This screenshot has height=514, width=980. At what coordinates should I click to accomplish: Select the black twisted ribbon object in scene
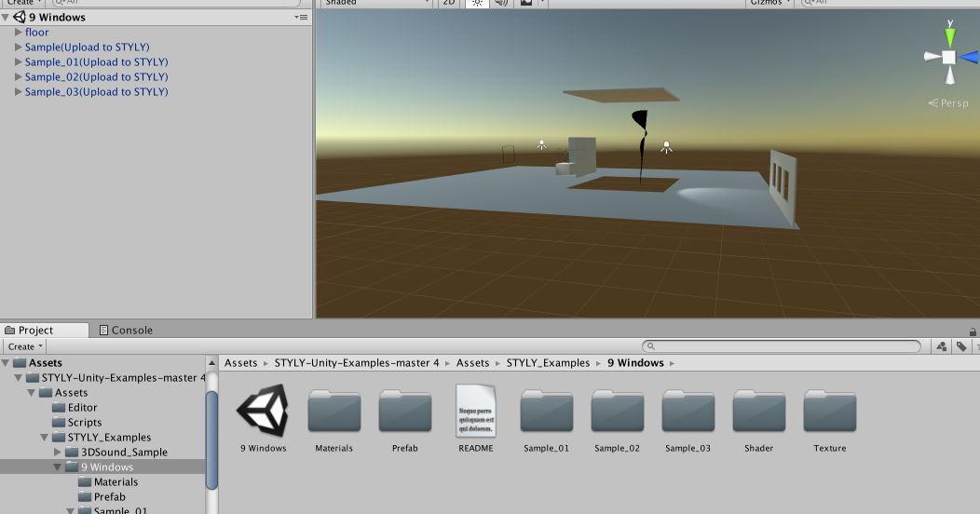tap(641, 147)
